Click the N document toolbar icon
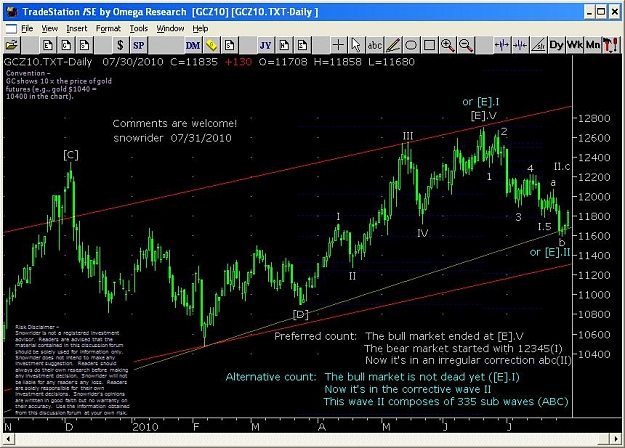625x448 pixels. pos(284,45)
